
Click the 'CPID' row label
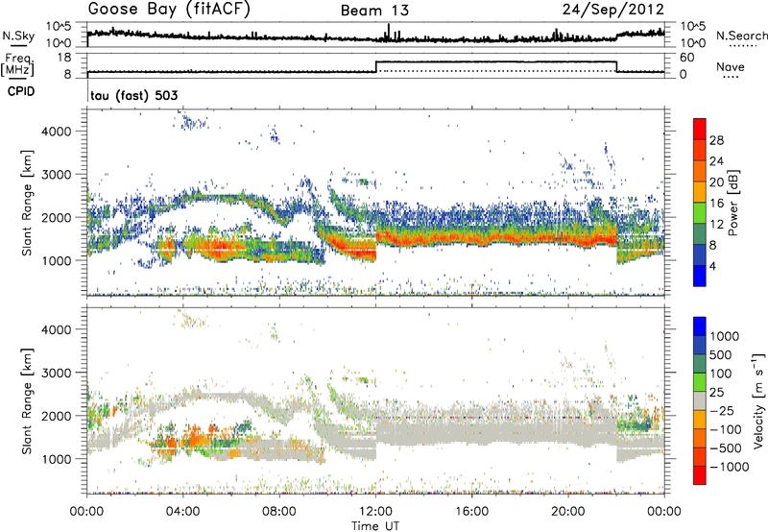(21, 91)
